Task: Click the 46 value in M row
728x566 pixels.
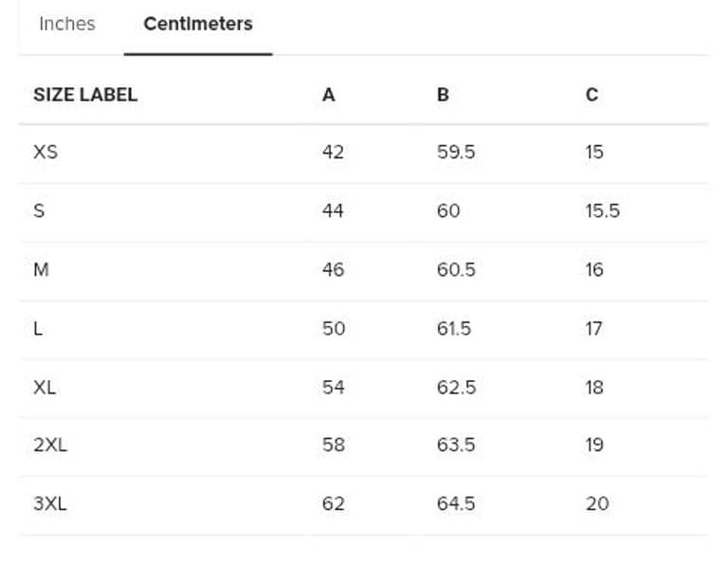Action: coord(333,269)
